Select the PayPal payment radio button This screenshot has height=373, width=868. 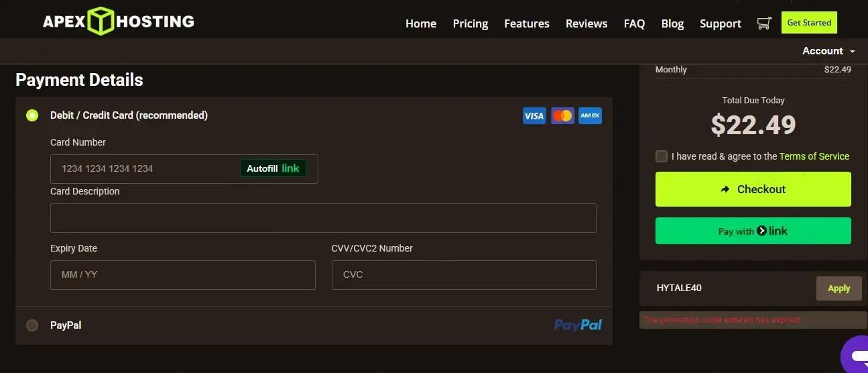(32, 325)
